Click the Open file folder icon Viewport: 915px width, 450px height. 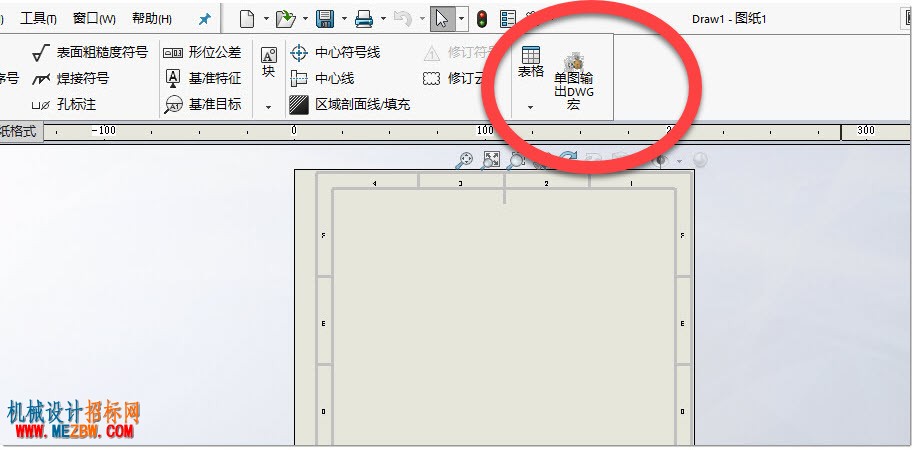coord(286,19)
